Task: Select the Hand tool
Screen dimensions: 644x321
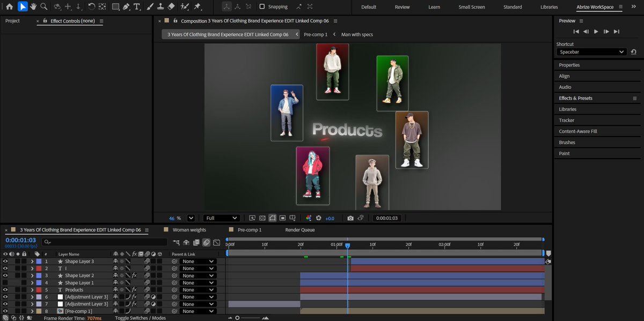Action: 33,7
